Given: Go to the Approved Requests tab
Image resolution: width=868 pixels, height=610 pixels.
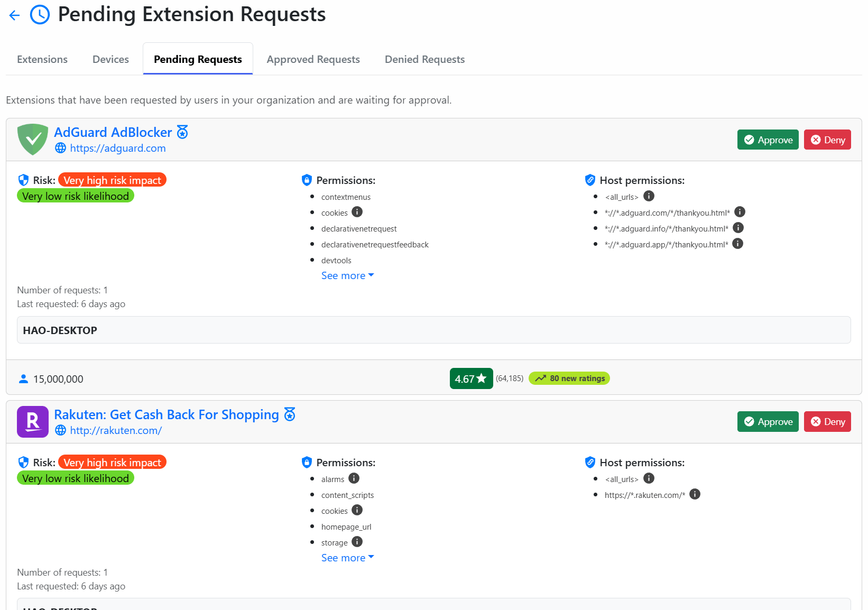Looking at the screenshot, I should click(x=313, y=59).
